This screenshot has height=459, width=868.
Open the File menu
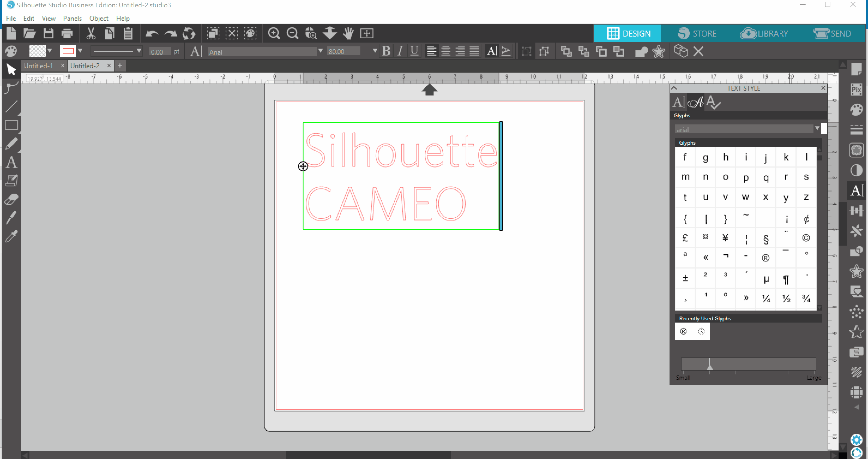click(x=11, y=18)
